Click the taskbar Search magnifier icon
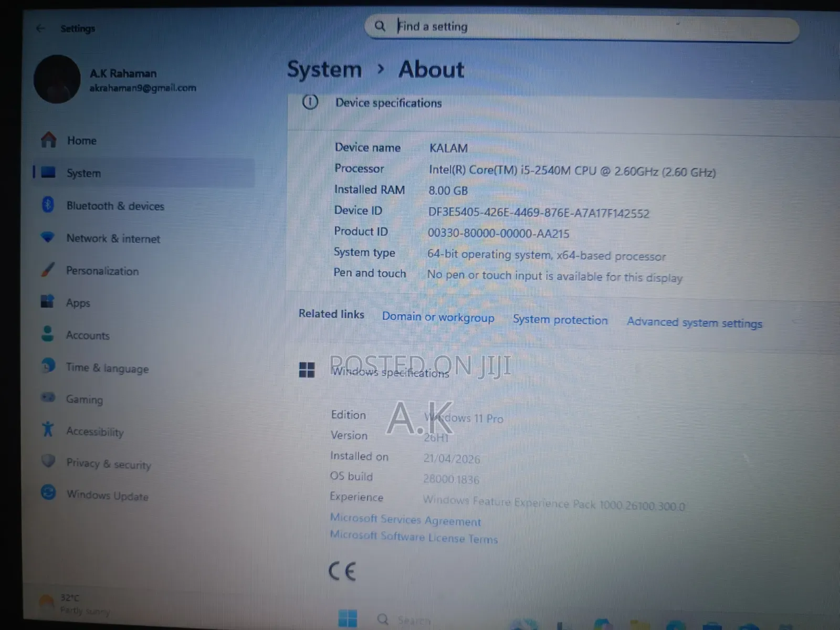 [x=383, y=619]
